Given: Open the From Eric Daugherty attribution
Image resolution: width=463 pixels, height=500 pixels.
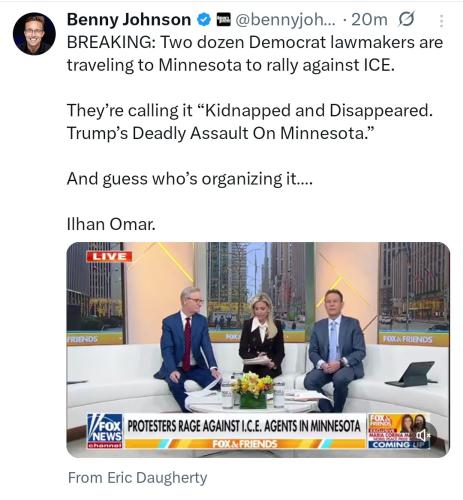Looking at the screenshot, I should pos(137,478).
